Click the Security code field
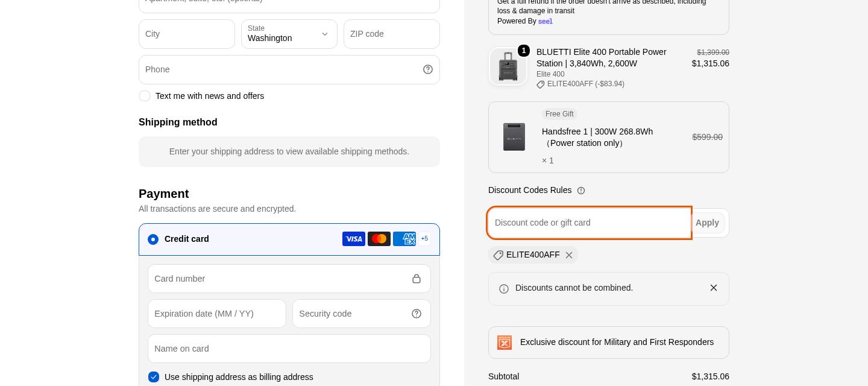 [362, 314]
